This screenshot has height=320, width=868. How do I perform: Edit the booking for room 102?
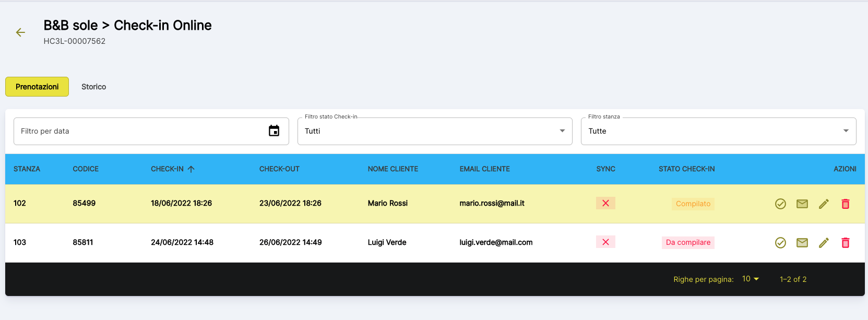(824, 204)
